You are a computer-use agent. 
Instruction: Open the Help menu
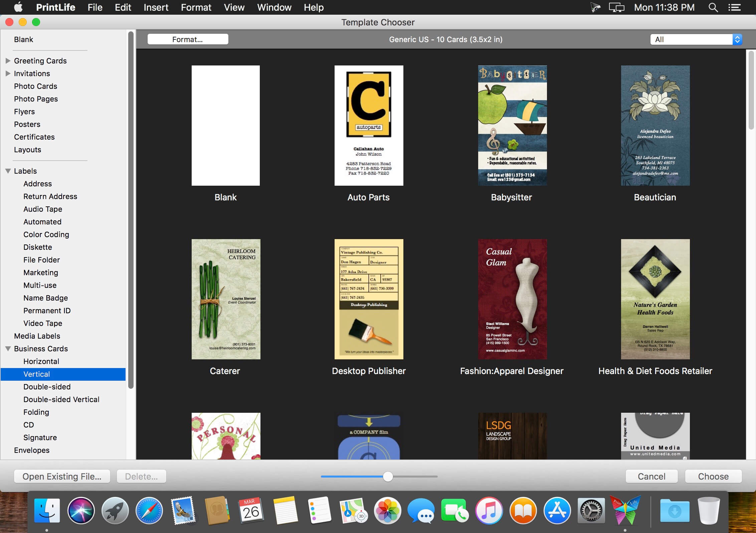(x=314, y=7)
